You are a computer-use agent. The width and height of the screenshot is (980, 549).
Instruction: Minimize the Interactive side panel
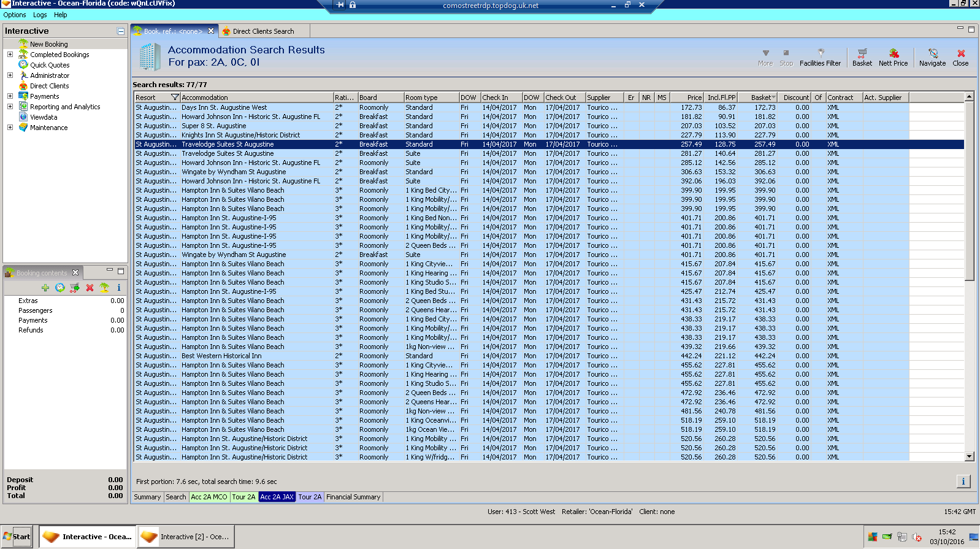[x=121, y=31]
